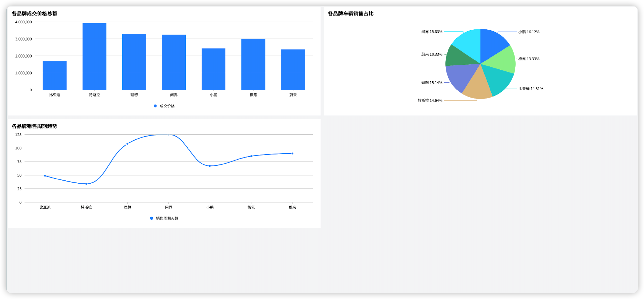Toggle the 成交价格 legend item
Image resolution: width=644 pixels, height=299 pixels.
click(164, 106)
